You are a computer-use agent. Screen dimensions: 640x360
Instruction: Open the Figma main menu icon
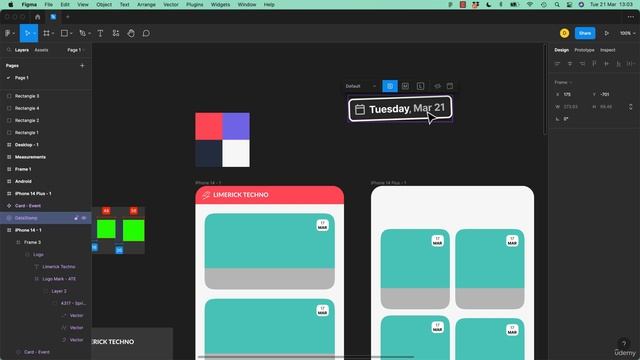pyautogui.click(x=8, y=33)
